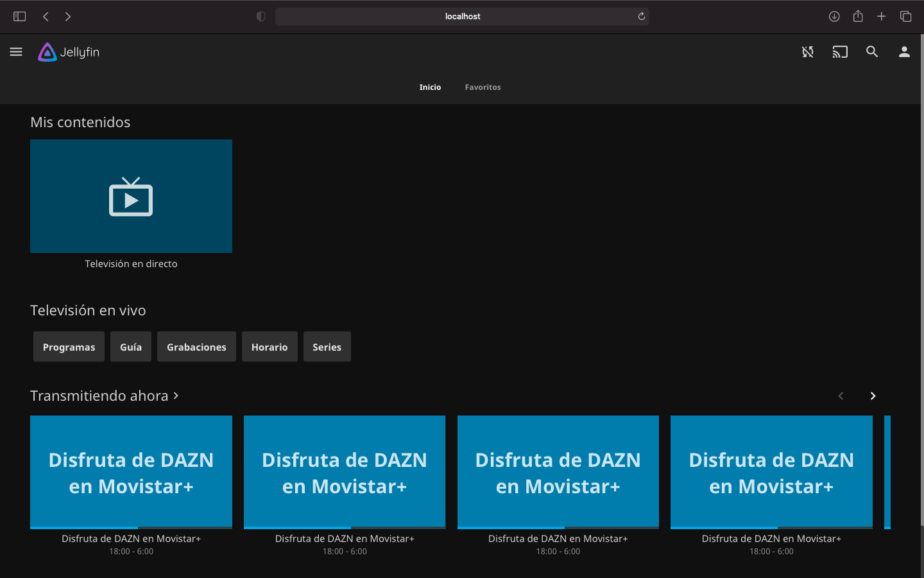Open the Televisión en directo library card

coord(131,197)
